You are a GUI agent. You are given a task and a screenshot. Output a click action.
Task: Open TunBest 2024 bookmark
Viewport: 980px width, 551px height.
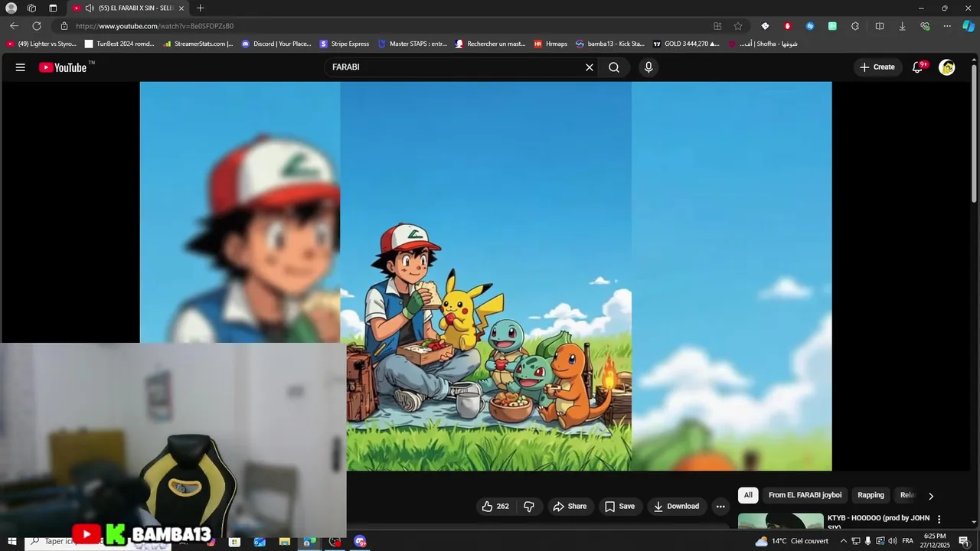[119, 44]
